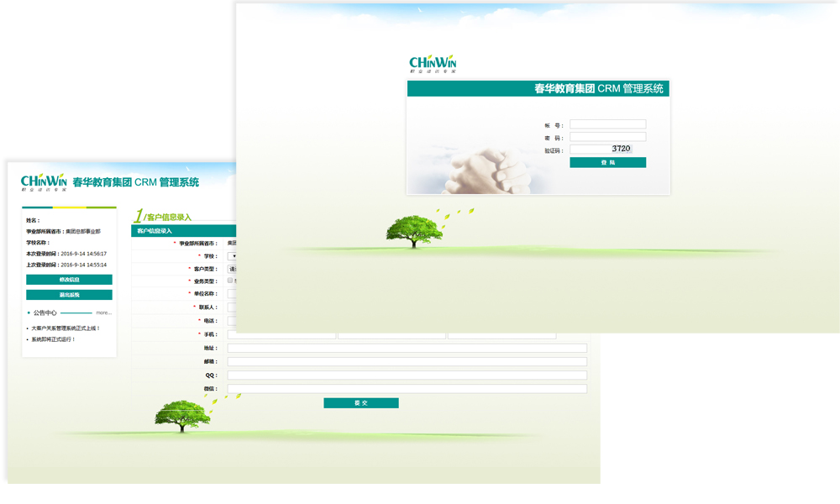Submit the form with the 提交 button
Image resolution: width=840 pixels, height=504 pixels.
tap(360, 403)
